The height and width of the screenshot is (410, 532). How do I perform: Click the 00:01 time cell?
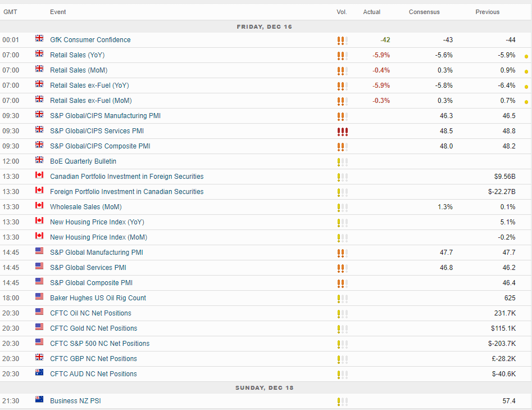coord(11,40)
